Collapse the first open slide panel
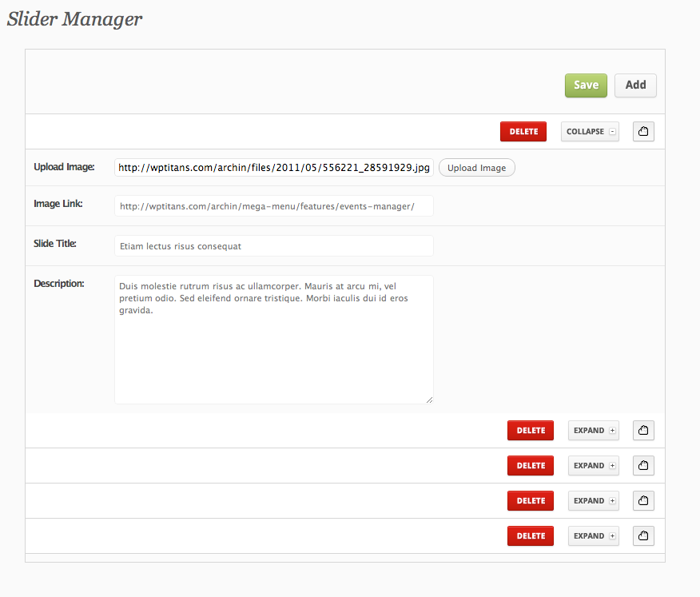 tap(590, 132)
